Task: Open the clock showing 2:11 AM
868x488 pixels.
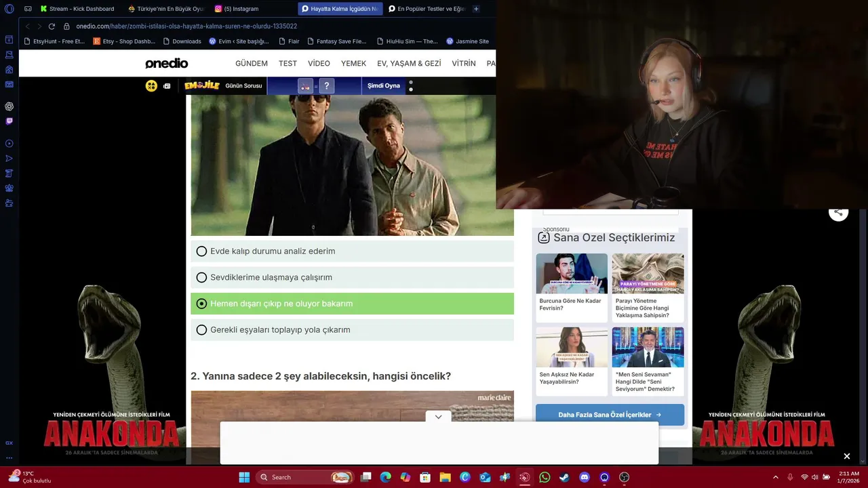Action: (x=848, y=477)
